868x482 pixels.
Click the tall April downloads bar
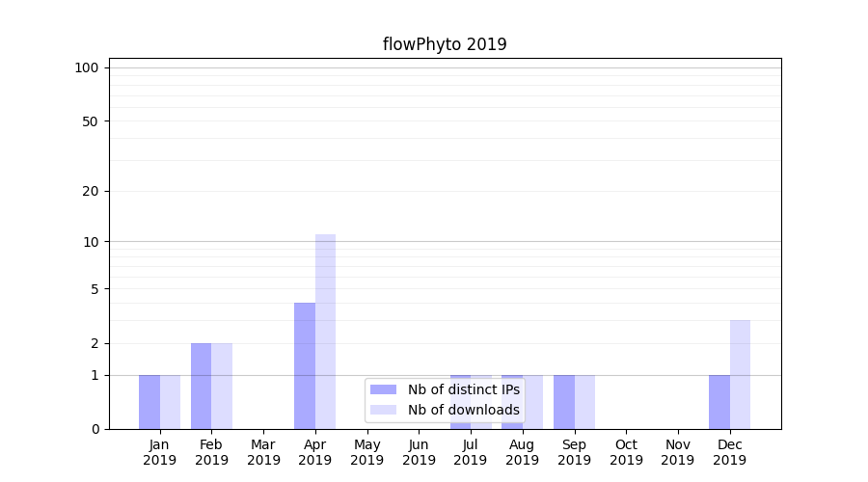[x=325, y=332]
